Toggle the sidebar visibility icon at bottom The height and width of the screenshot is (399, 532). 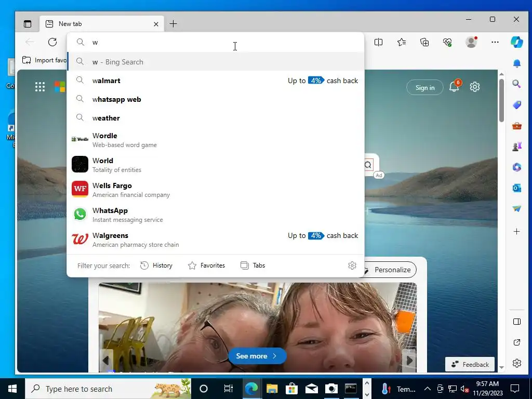point(517,322)
